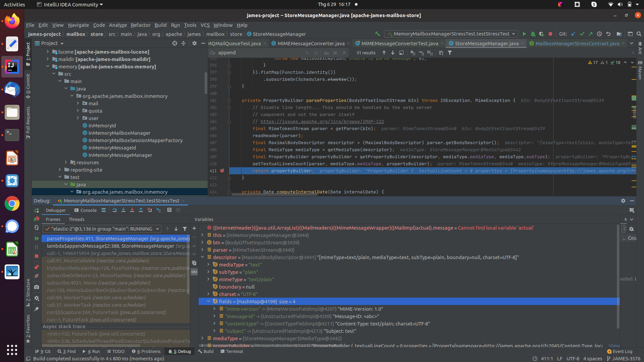Open Evaluate Expression calculator icon
The width and height of the screenshot is (644, 362).
[169, 210]
